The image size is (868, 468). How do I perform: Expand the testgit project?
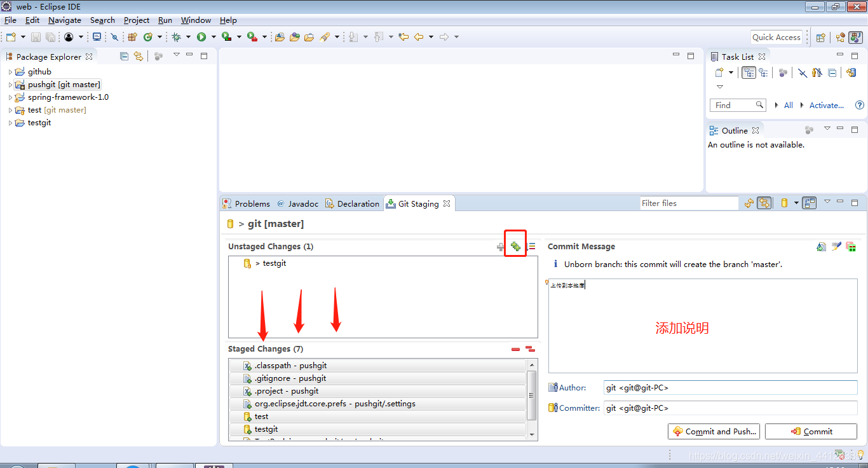click(10, 123)
